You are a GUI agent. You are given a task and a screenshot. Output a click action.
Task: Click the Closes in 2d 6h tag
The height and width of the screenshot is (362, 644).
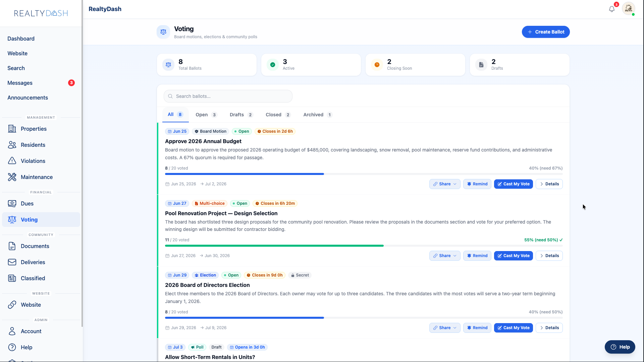pos(275,131)
